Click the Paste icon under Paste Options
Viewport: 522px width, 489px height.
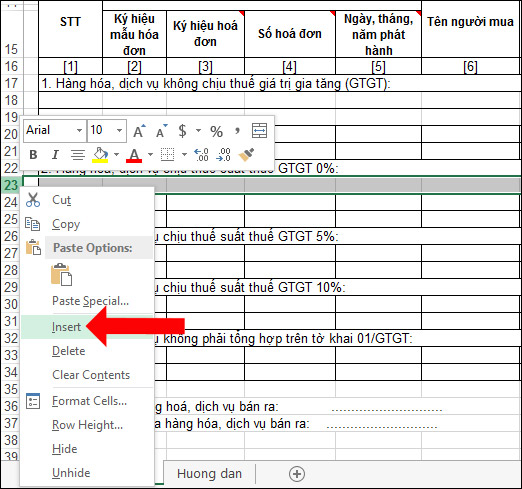[61, 274]
